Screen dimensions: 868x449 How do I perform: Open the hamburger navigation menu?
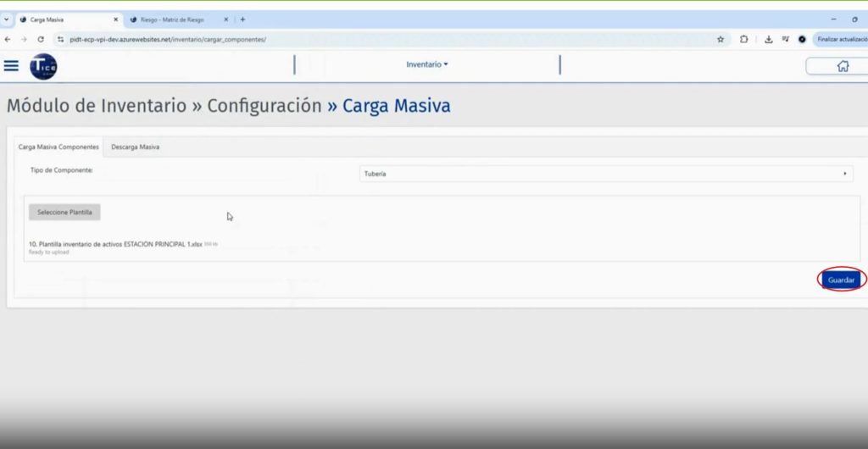click(x=11, y=65)
